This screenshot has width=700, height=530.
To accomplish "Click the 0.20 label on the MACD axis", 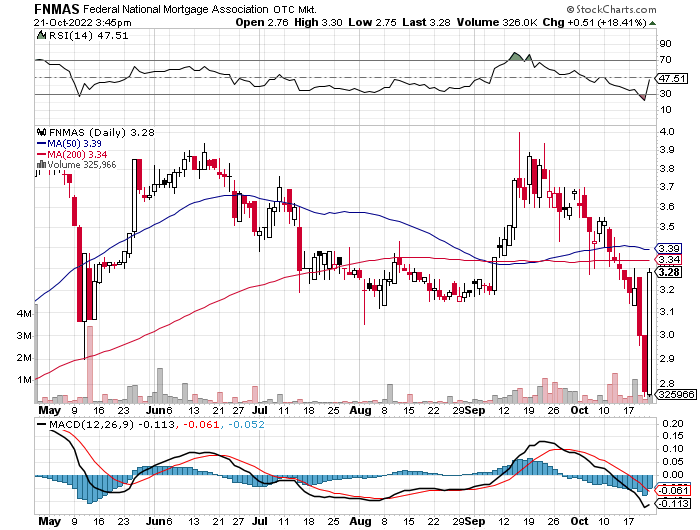I will pyautogui.click(x=673, y=423).
